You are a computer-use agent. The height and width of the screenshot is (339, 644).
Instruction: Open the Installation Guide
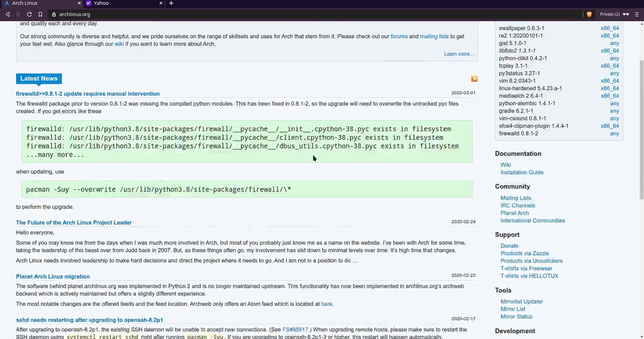click(x=522, y=172)
